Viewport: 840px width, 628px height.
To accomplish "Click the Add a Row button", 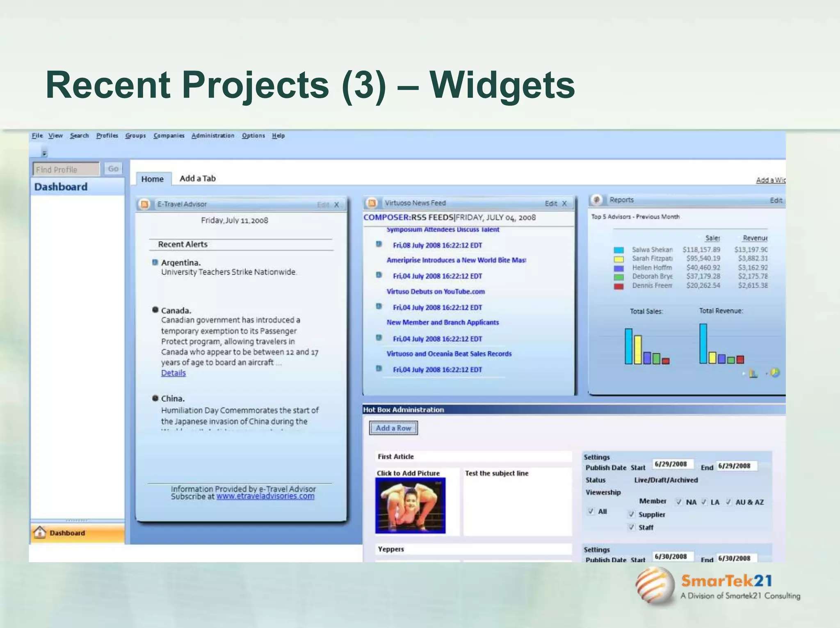I will point(393,428).
